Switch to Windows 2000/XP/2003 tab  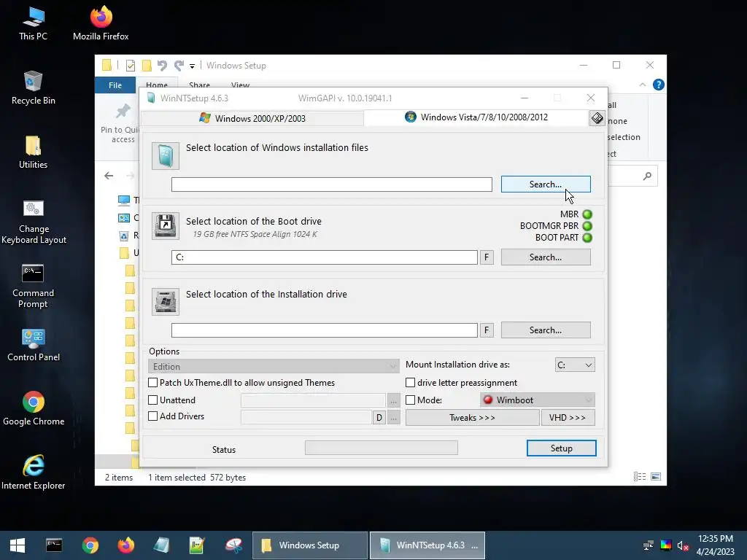coord(252,118)
